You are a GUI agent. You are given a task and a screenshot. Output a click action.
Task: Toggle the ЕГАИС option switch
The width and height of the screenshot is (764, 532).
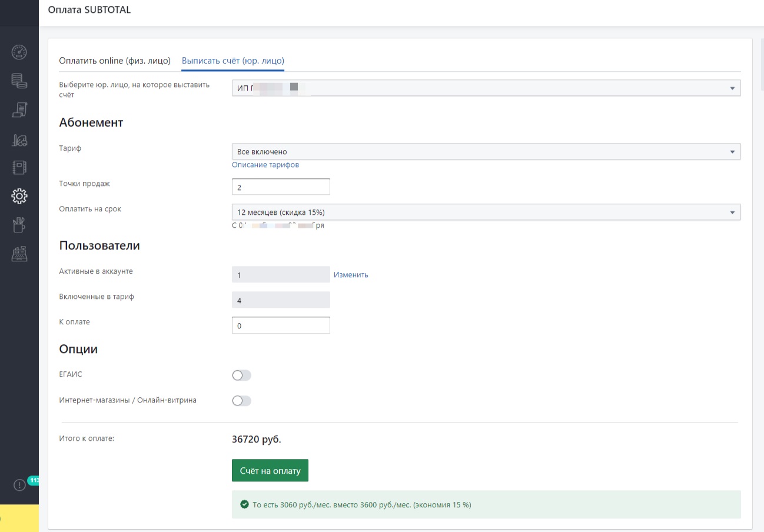tap(241, 375)
